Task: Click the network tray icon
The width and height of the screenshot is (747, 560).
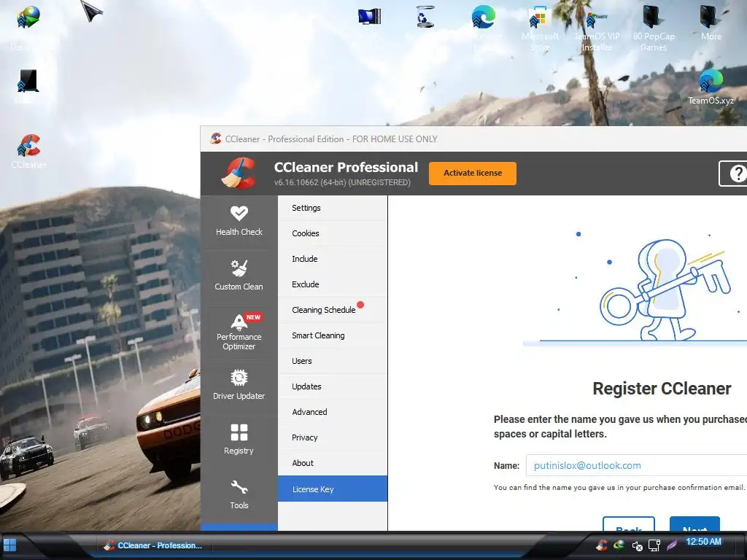Action: (x=654, y=545)
